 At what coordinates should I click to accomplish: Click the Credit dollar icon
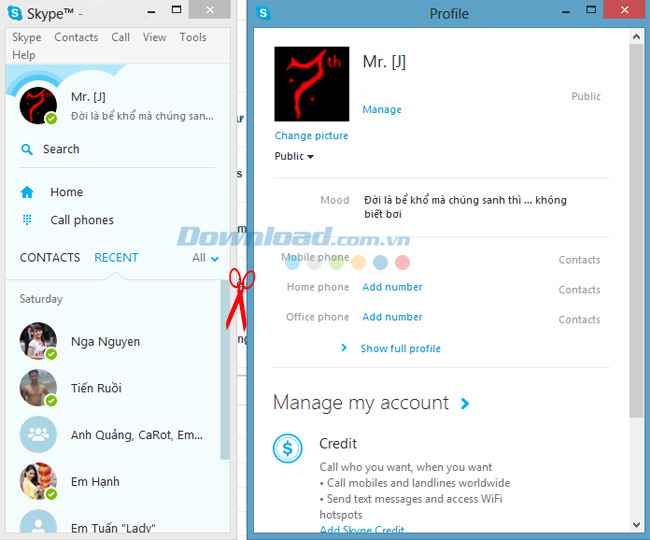287,448
